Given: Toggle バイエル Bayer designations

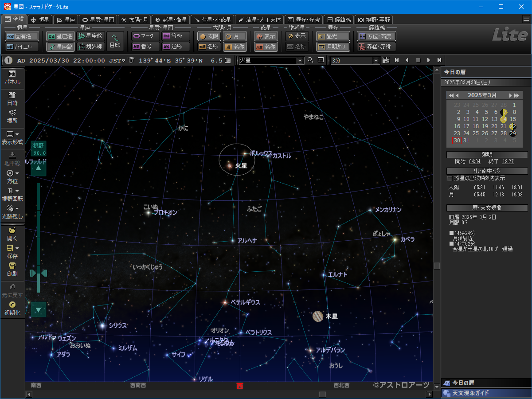Looking at the screenshot, I should point(22,47).
